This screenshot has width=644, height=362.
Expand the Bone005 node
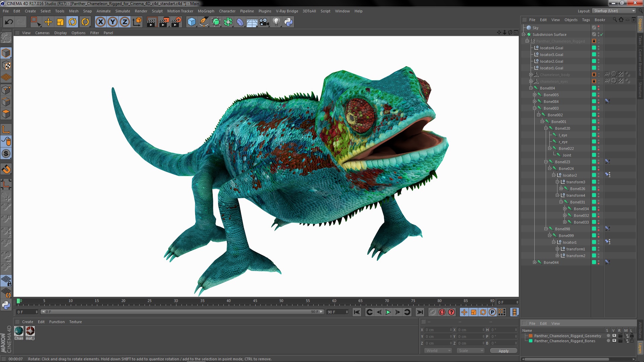535,95
